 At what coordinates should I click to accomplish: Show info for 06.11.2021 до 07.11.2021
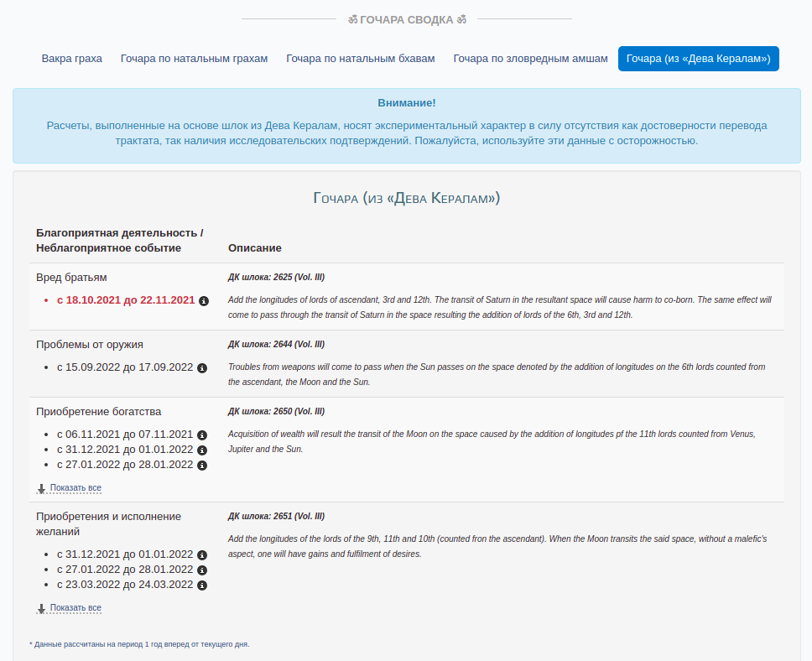pyautogui.click(x=202, y=435)
